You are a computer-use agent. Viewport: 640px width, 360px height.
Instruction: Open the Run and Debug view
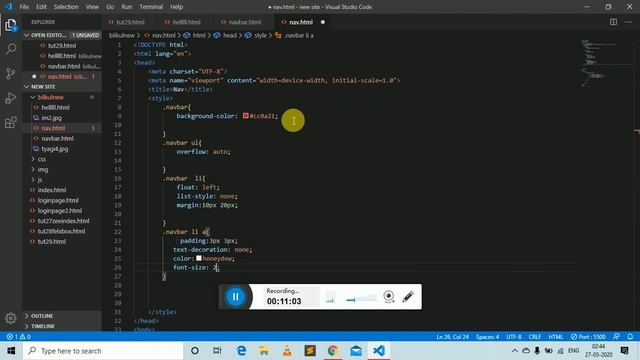point(11,98)
